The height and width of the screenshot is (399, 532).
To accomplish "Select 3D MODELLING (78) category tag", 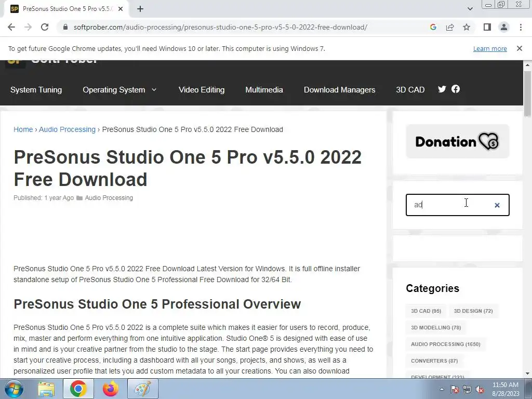I will point(436,327).
